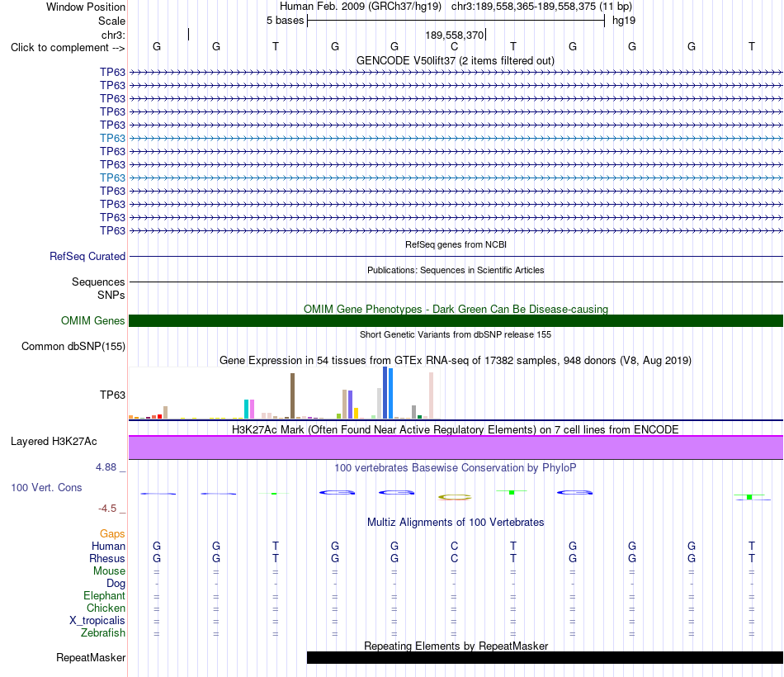This screenshot has width=784, height=677.
Task: Click the TP63 label beside the GTEx chart
Action: coord(112,395)
